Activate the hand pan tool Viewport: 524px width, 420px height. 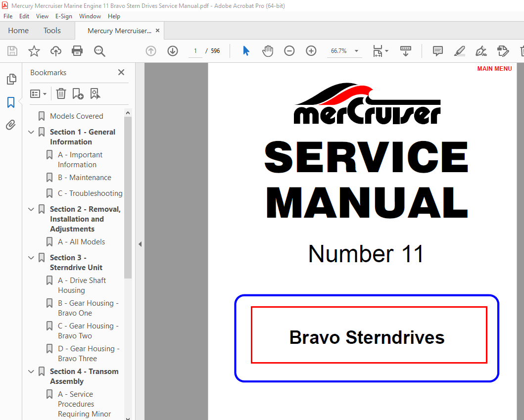267,51
